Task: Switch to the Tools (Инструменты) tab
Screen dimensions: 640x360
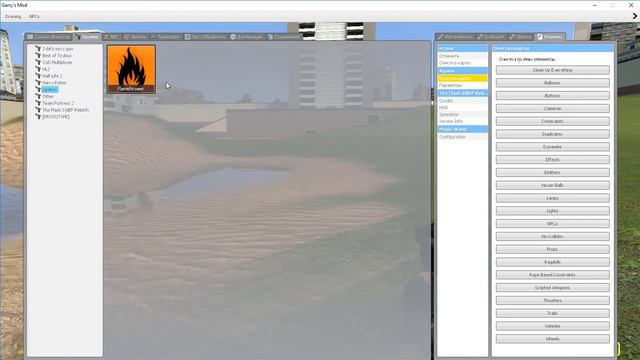Action: click(x=455, y=37)
